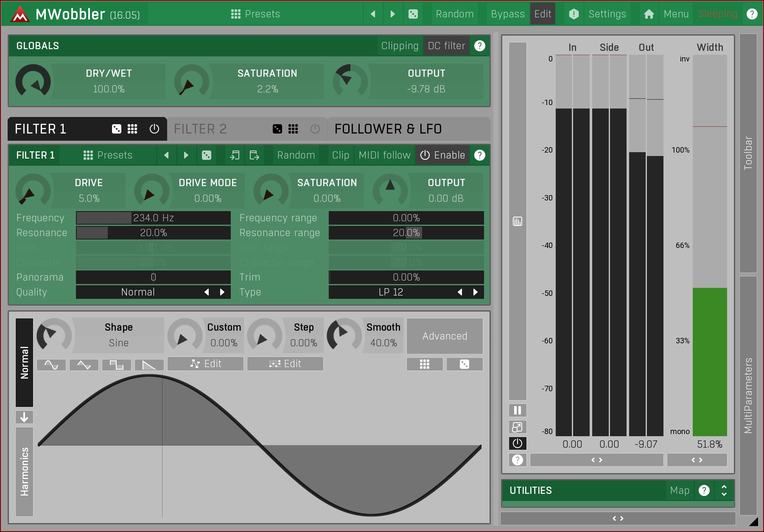Toggle DC filter in Globals
This screenshot has width=764, height=532.
click(446, 46)
